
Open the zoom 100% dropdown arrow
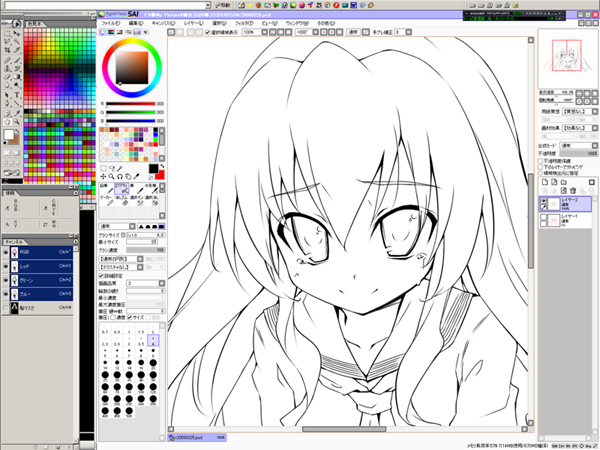click(264, 32)
